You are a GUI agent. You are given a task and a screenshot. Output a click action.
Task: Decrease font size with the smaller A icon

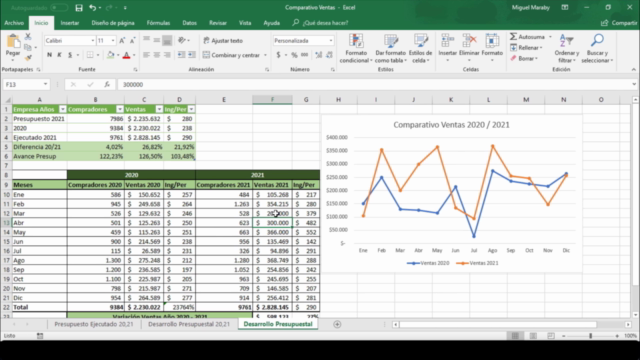pos(132,40)
